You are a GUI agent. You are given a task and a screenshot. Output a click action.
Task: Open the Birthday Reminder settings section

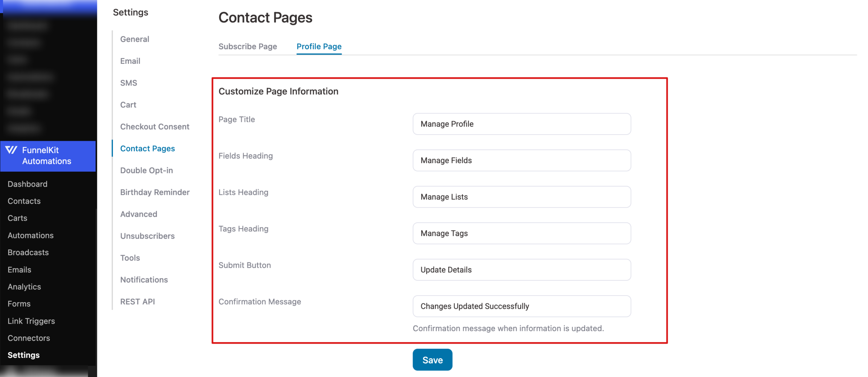point(155,192)
